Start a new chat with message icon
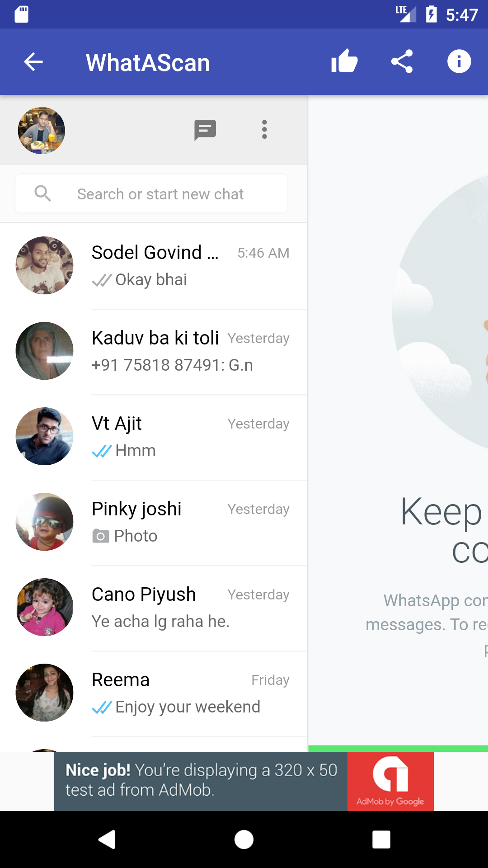 [x=205, y=130]
